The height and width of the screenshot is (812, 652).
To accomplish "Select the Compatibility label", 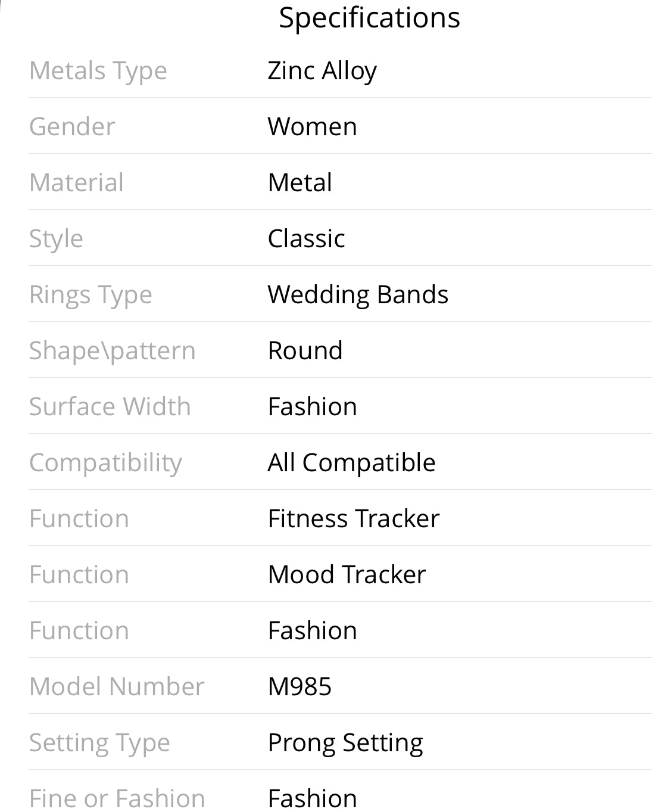I will coord(105,463).
